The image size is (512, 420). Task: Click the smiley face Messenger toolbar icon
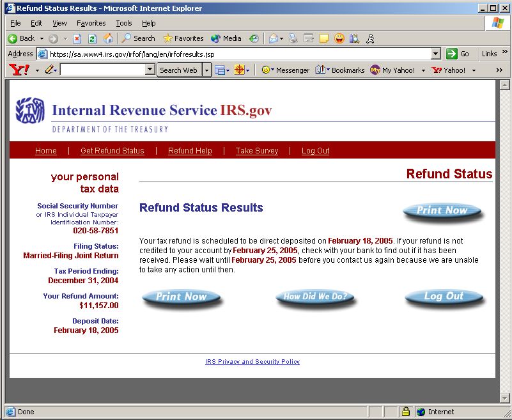click(339, 39)
